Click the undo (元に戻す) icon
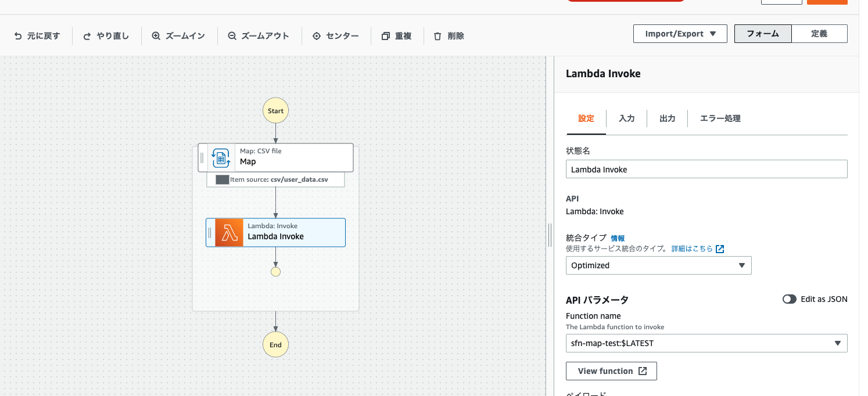868x396 pixels. pyautogui.click(x=17, y=35)
